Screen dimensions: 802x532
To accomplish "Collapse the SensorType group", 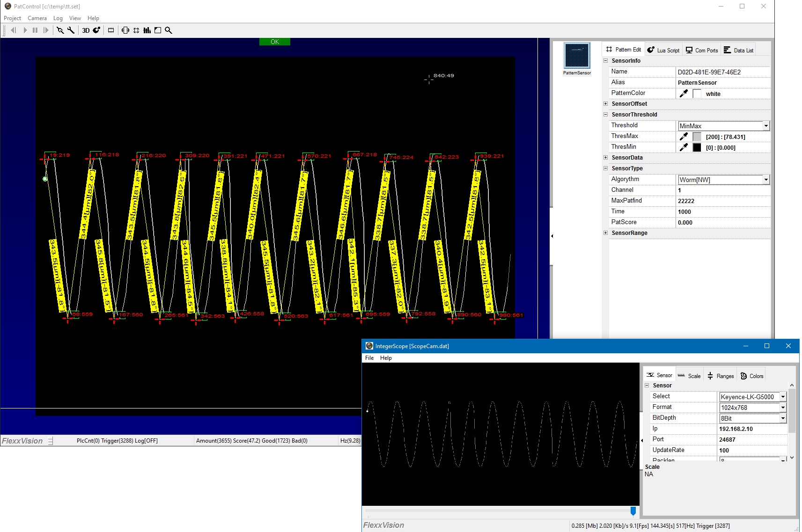I will (605, 168).
